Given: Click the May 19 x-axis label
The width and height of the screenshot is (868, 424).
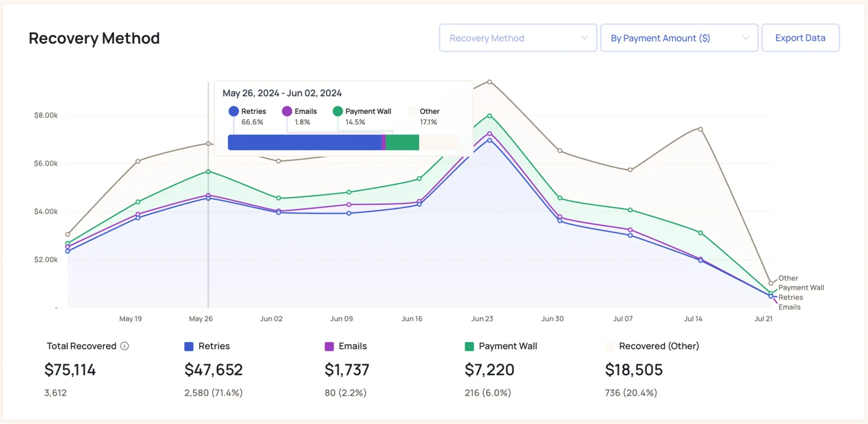Looking at the screenshot, I should click(130, 319).
